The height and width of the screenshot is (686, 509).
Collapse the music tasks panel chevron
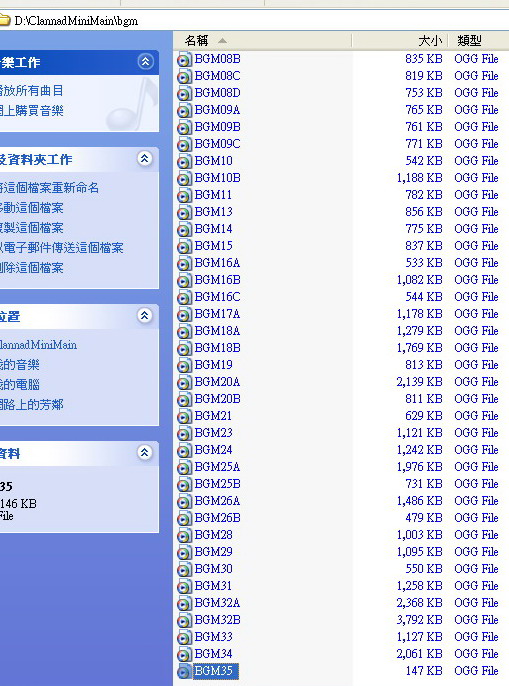point(145,62)
